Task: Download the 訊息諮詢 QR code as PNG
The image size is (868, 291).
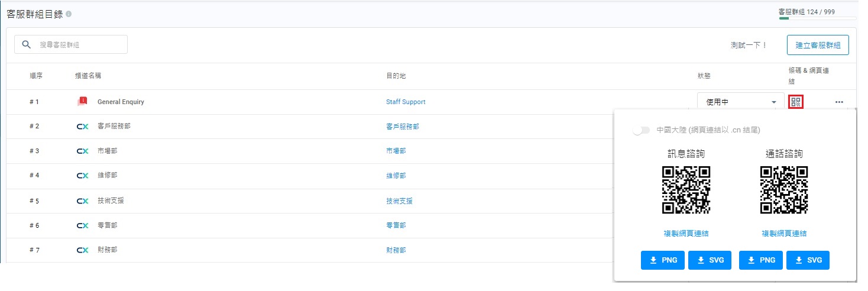Action: coord(663,260)
